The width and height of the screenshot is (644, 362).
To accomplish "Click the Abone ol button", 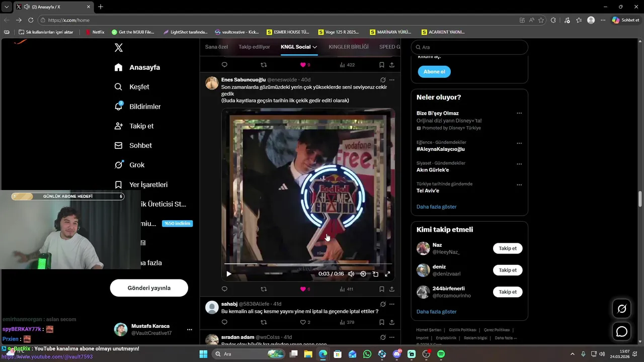I will tap(434, 72).
